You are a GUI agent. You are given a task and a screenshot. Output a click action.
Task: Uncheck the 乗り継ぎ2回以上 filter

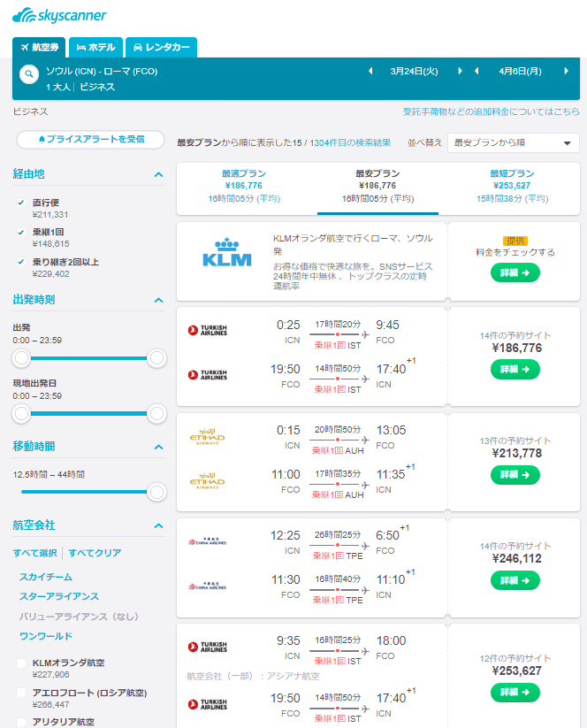pos(20,262)
